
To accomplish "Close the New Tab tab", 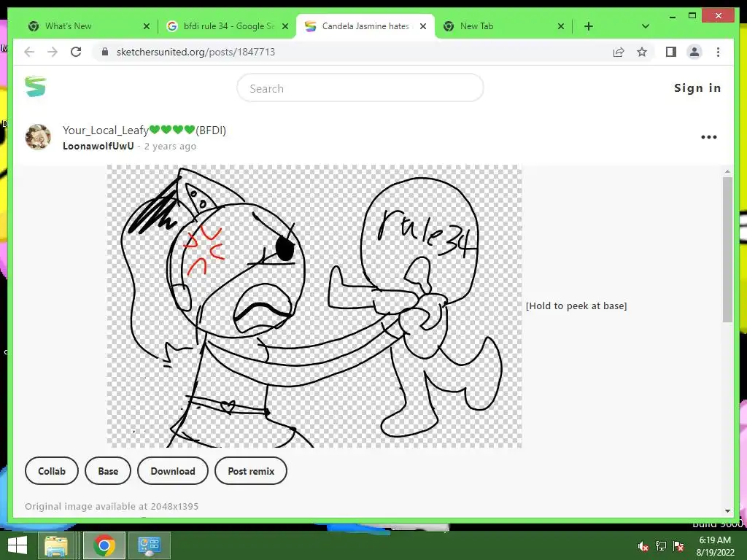I will point(561,26).
